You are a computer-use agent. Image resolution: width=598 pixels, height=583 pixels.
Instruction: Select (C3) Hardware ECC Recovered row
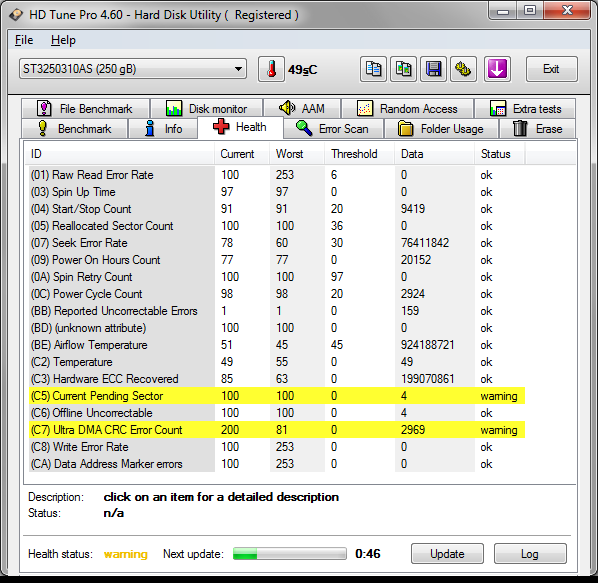click(276, 379)
